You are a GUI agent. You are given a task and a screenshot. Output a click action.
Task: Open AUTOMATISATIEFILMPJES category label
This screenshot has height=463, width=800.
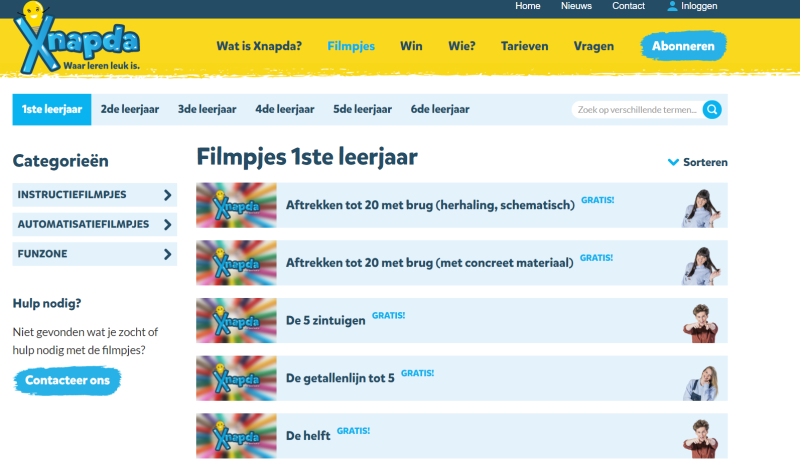[83, 224]
